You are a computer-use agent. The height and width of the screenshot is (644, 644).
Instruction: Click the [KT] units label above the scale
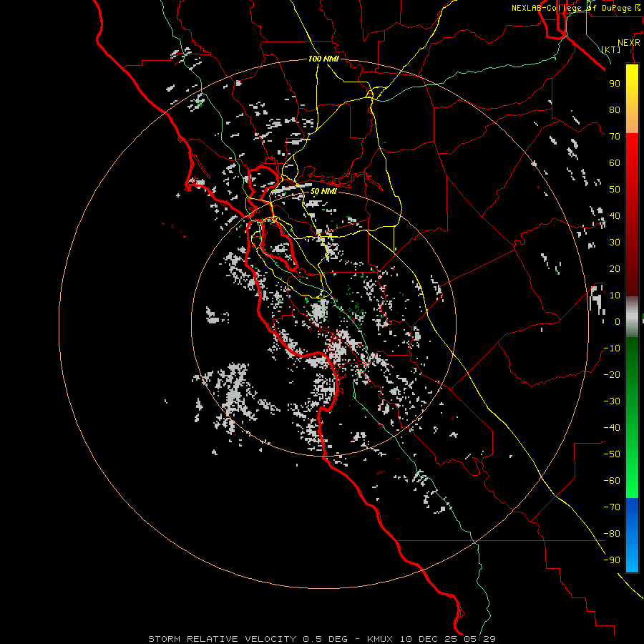tap(610, 49)
